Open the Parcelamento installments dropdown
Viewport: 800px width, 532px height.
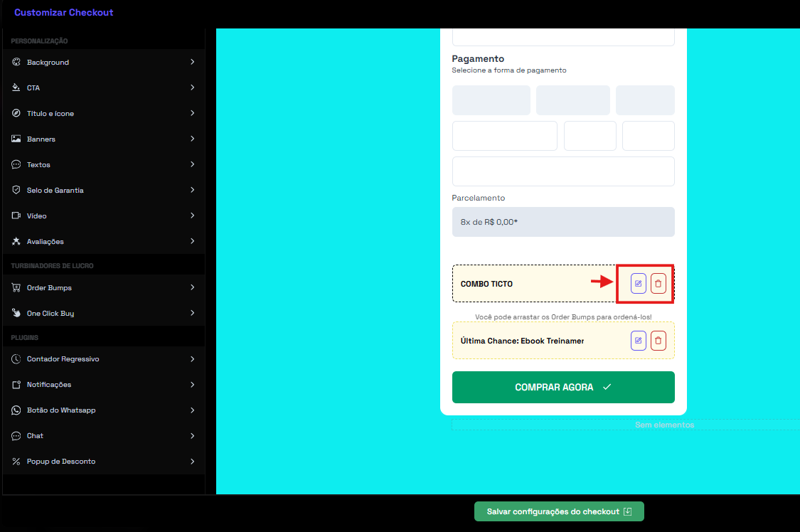(563, 222)
